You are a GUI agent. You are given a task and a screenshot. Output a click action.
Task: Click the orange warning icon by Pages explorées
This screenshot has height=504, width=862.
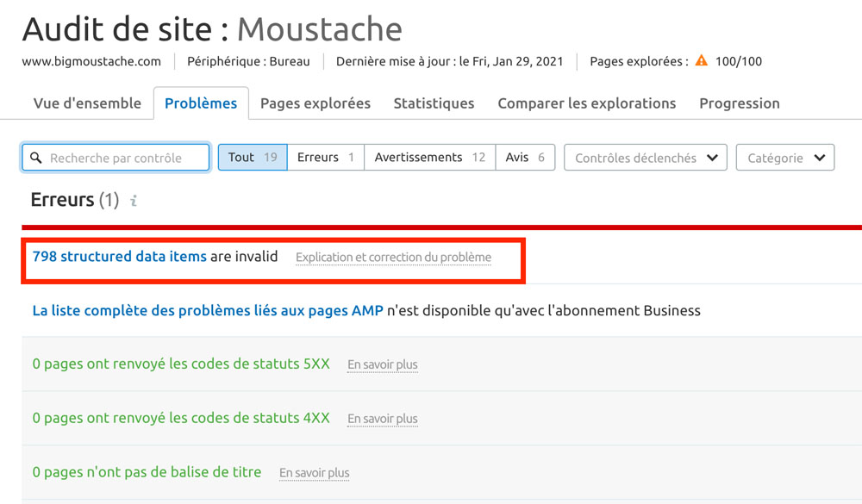click(x=702, y=60)
